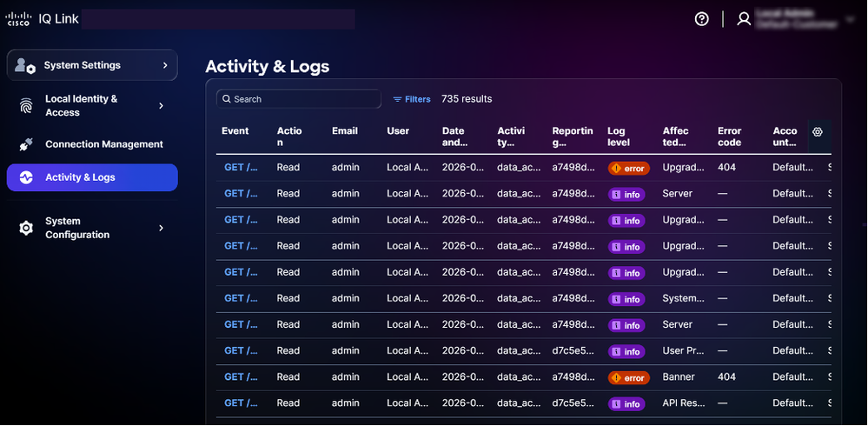Click info badge in System... row
Image resolution: width=868 pixels, height=426 pixels.
tap(626, 299)
